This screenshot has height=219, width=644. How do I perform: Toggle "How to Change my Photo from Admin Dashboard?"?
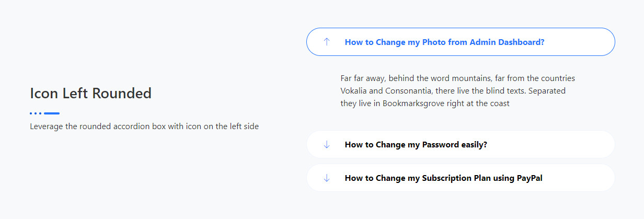[444, 42]
